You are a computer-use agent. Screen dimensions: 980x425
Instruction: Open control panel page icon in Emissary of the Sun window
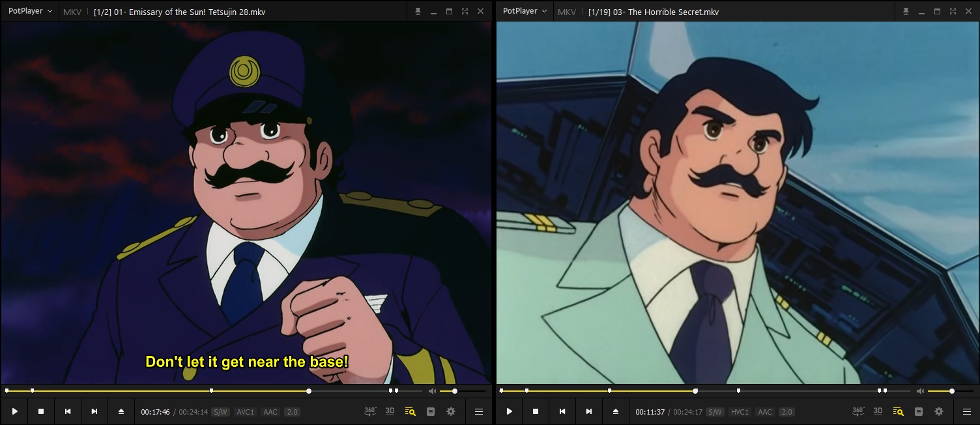click(x=431, y=411)
